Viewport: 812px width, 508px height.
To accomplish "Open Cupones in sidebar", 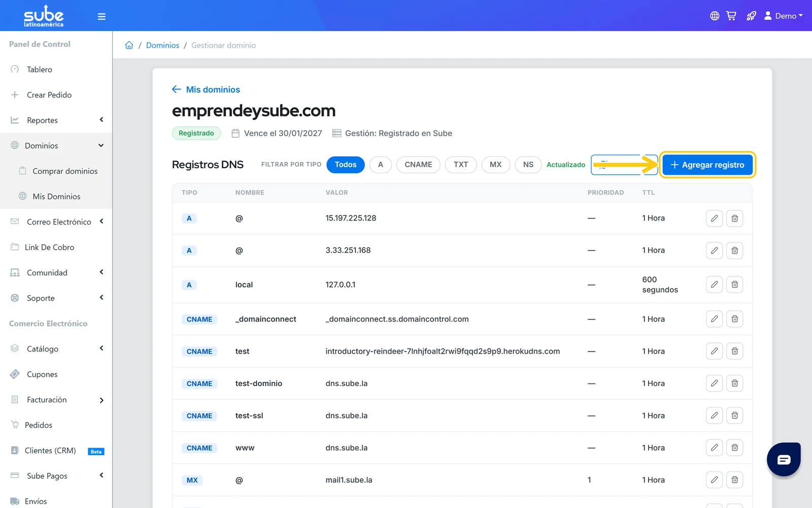I will 56,374.
